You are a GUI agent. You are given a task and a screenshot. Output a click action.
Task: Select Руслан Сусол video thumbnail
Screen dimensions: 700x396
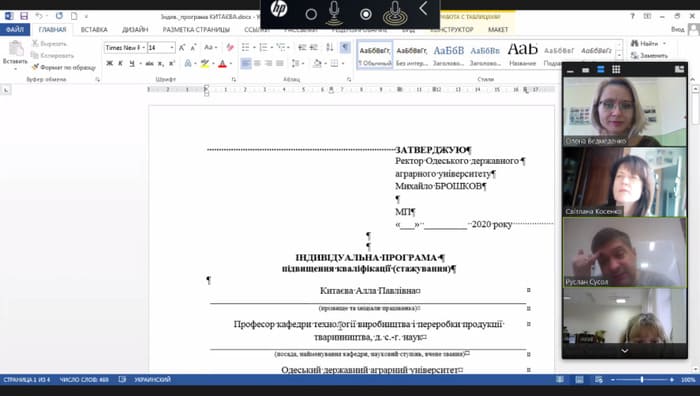pos(625,252)
